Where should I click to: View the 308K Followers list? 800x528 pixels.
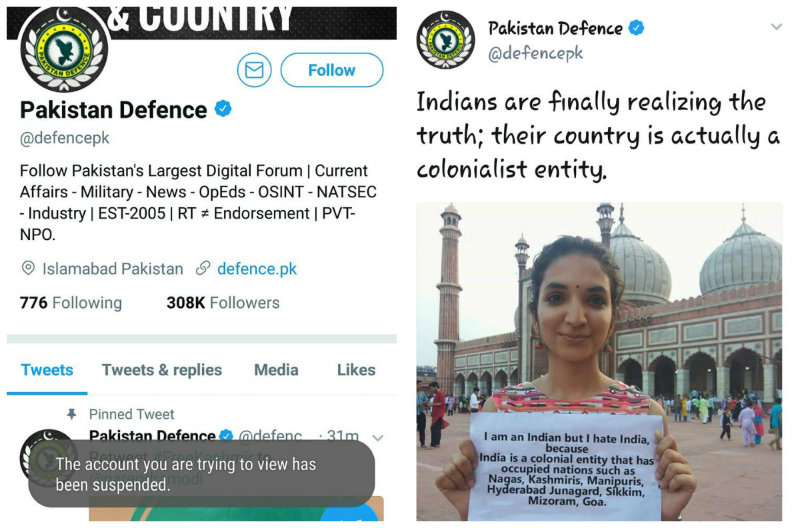click(x=223, y=303)
